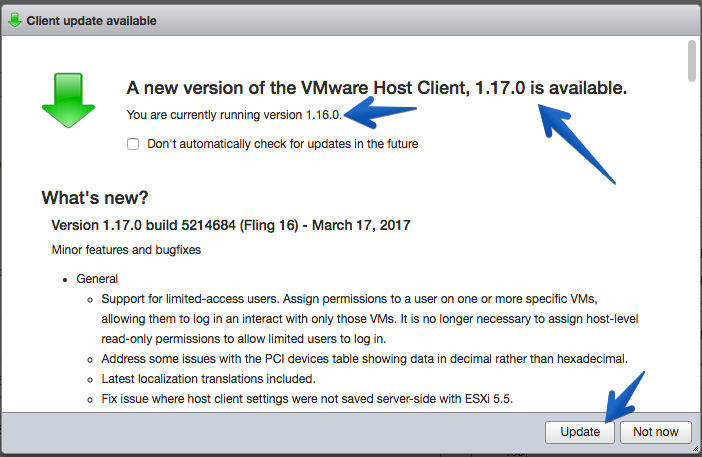The image size is (702, 457).
Task: Click the vertical scrollbar thumb
Action: pos(692,61)
